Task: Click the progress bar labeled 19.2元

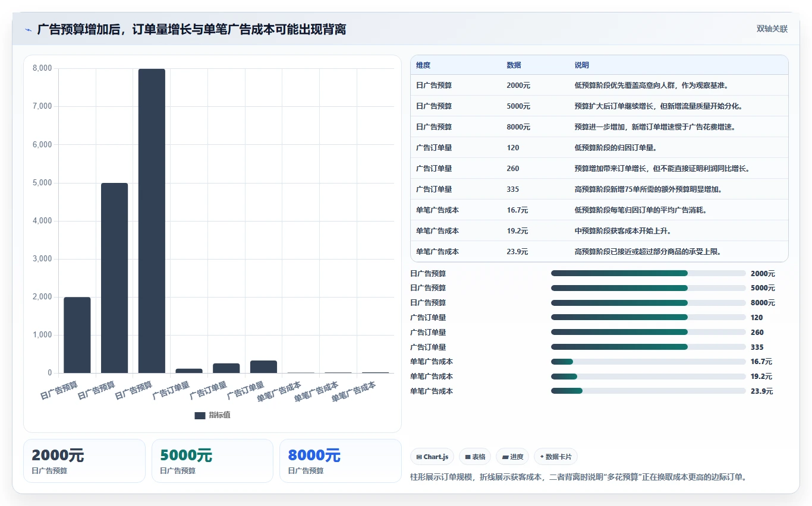Action: pos(649,376)
